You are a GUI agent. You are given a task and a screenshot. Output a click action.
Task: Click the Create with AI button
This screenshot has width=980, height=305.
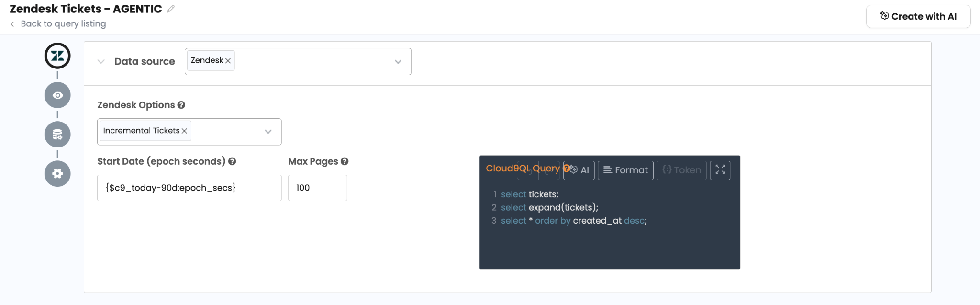pos(918,17)
